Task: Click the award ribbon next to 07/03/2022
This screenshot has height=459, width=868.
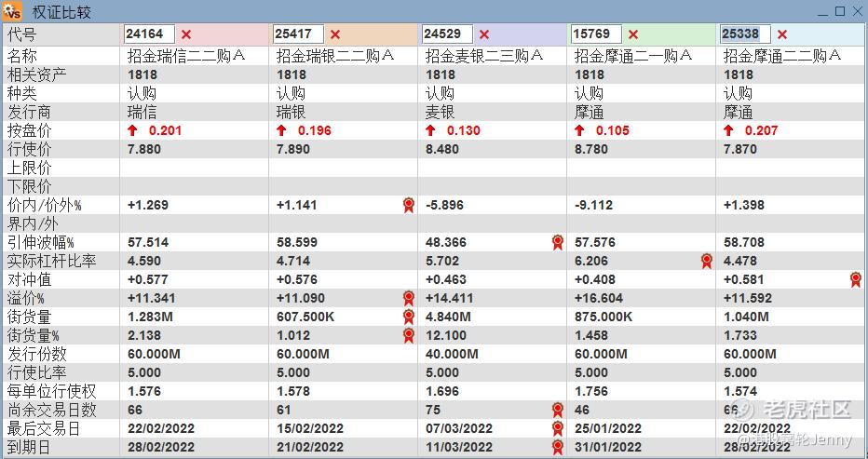Action: pyautogui.click(x=558, y=428)
